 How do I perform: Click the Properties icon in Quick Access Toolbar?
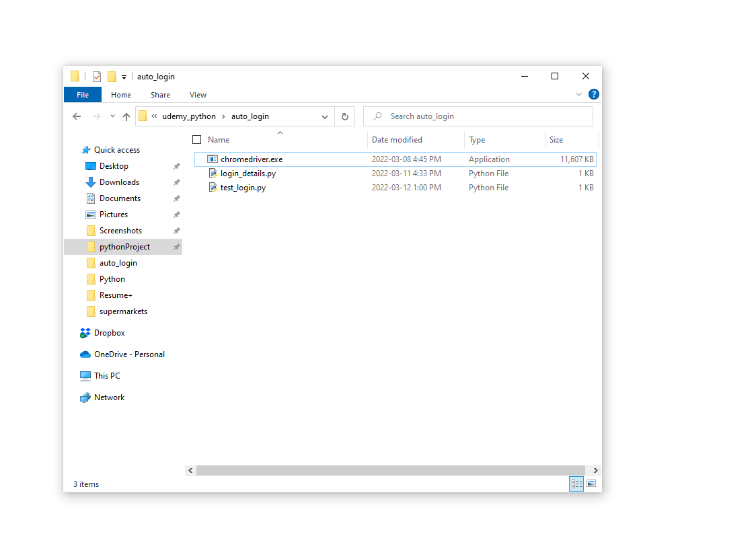[96, 77]
